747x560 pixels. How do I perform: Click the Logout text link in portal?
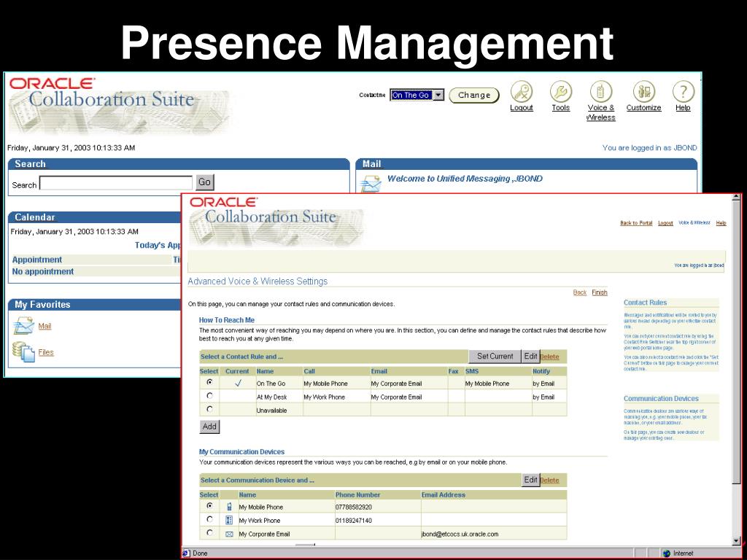click(521, 108)
